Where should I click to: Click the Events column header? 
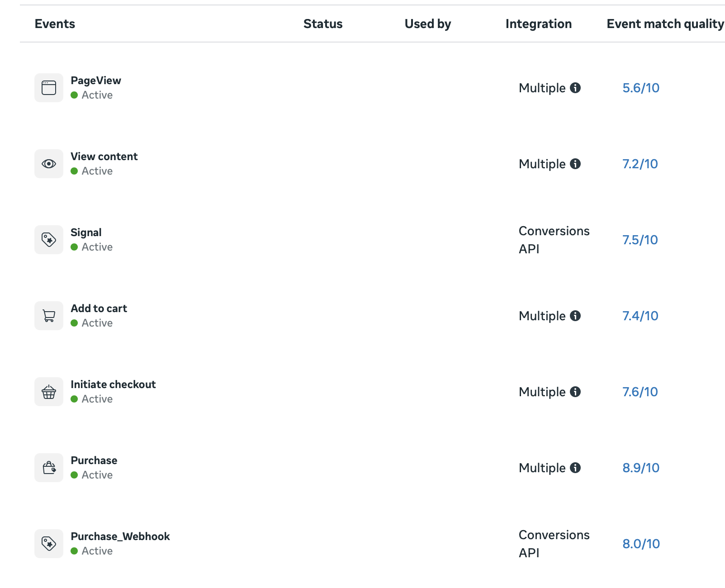tap(55, 24)
